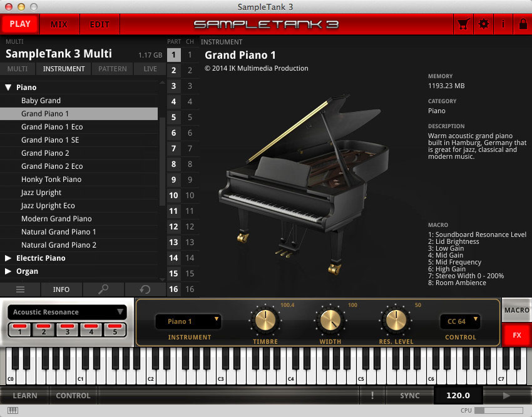
Task: Click channel 3 for part 3
Action: 190,86
